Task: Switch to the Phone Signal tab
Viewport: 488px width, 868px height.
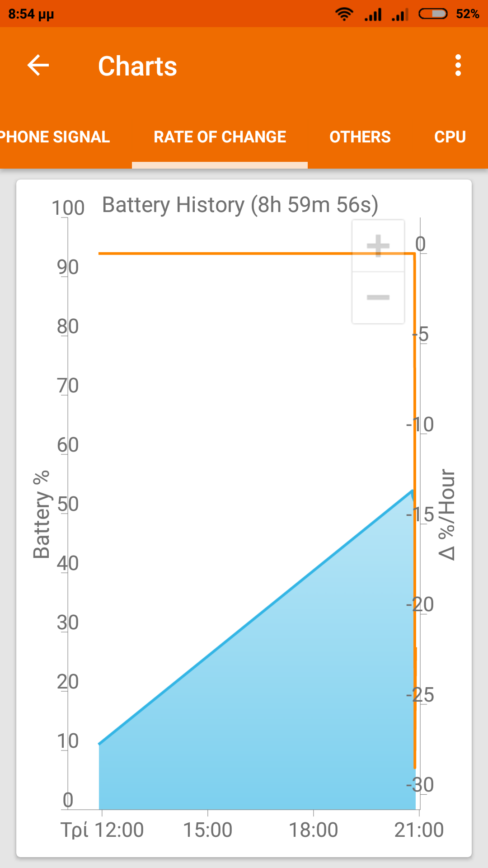Action: click(55, 137)
